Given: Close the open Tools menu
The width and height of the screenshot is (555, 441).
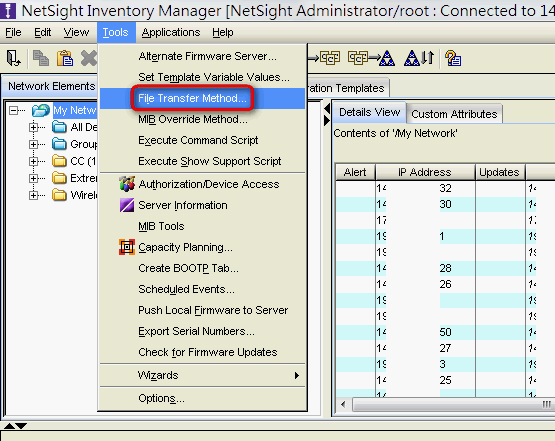Looking at the screenshot, I should coord(116,33).
